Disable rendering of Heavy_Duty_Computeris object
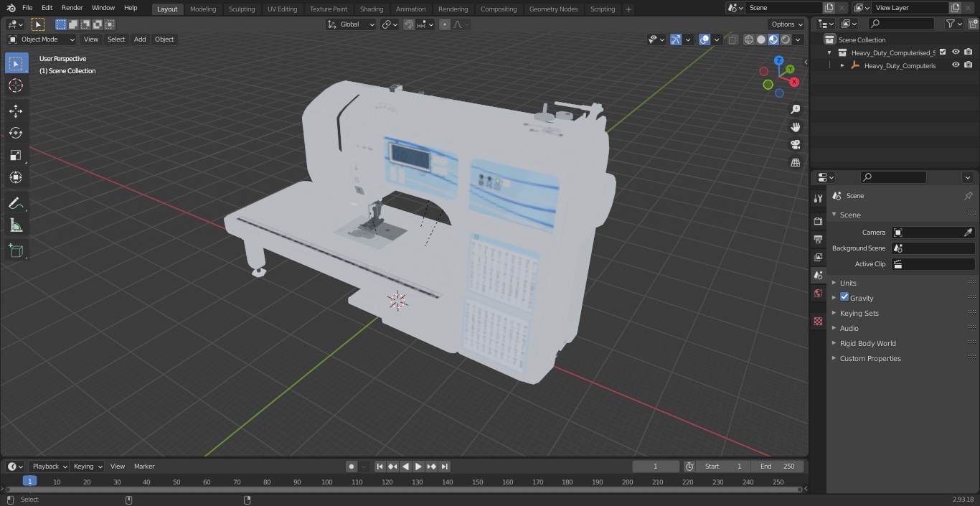Viewport: 980px width, 506px height. [x=969, y=65]
